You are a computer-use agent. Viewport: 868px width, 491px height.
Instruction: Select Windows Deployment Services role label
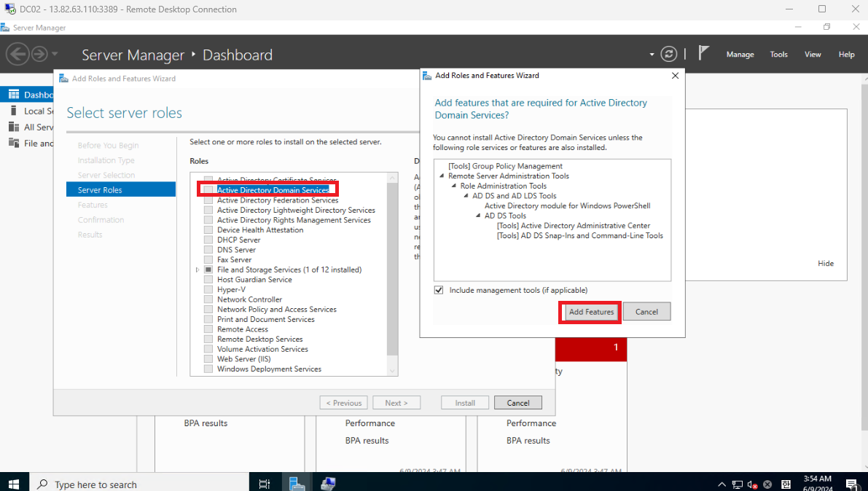coord(269,369)
